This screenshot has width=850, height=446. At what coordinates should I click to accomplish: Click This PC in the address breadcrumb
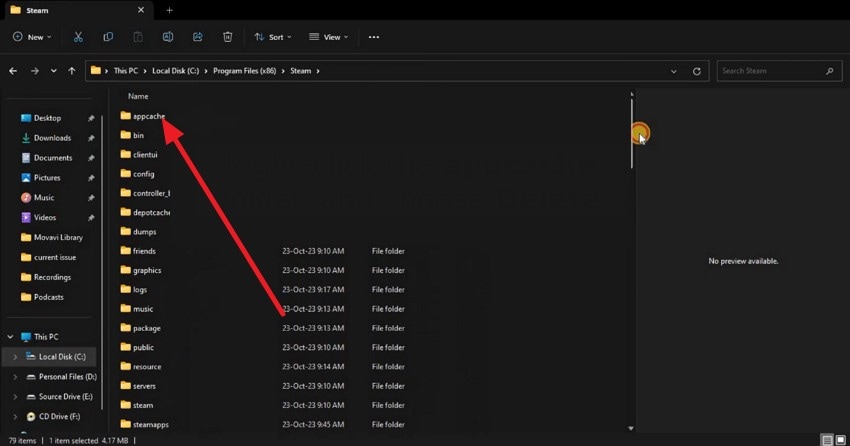point(126,71)
